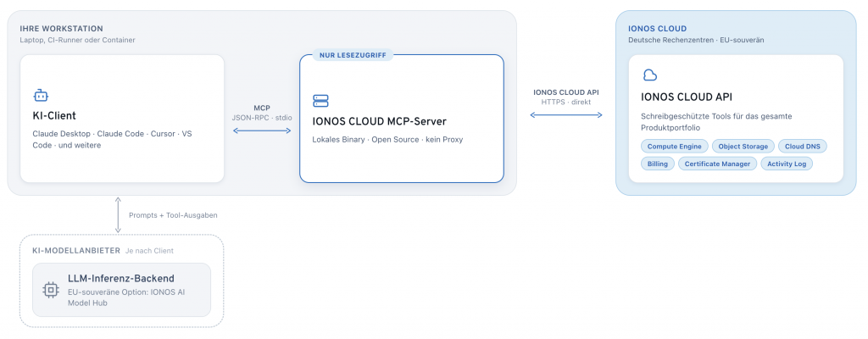Select the Certificate Manager tag
Screen dimensions: 868x339
(x=717, y=164)
